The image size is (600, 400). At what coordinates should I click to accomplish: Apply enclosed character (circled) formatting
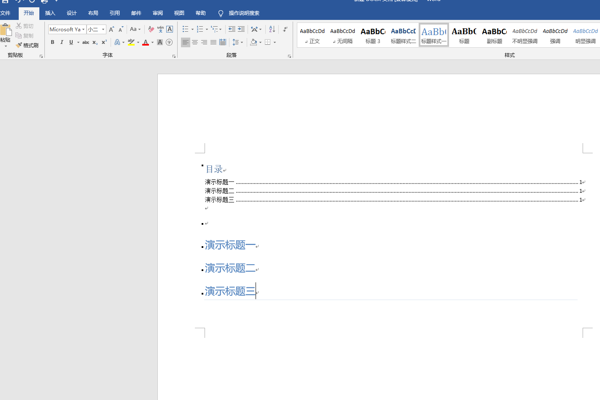169,42
